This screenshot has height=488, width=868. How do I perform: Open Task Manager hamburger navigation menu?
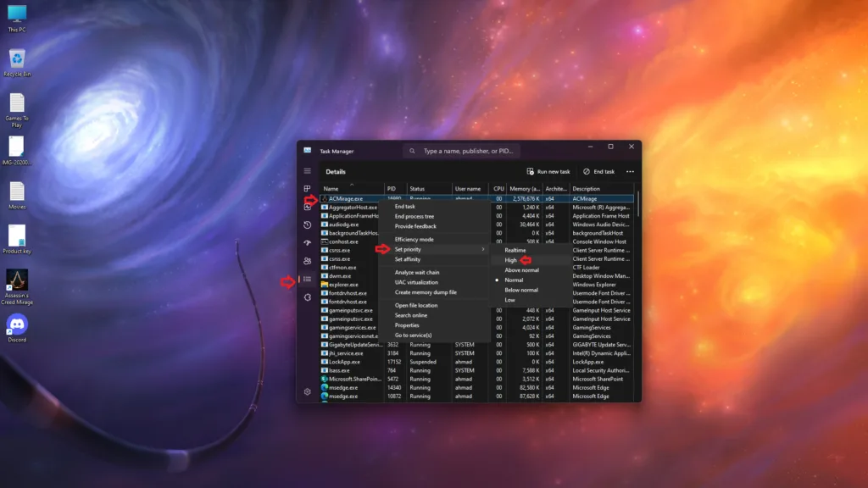point(307,171)
